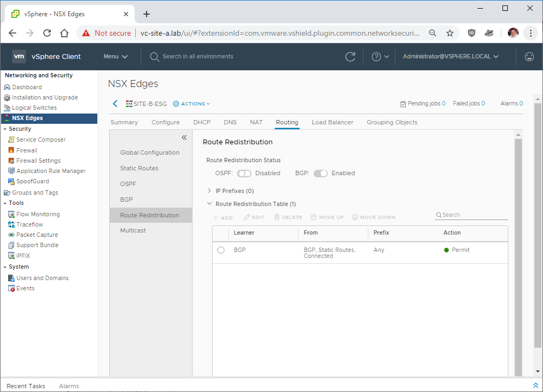Click Delete in redistribution table toolbar
Image resolution: width=543 pixels, height=392 pixels.
click(x=288, y=217)
